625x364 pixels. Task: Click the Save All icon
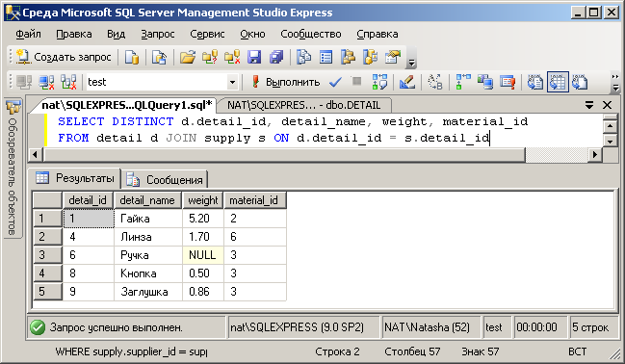(275, 57)
